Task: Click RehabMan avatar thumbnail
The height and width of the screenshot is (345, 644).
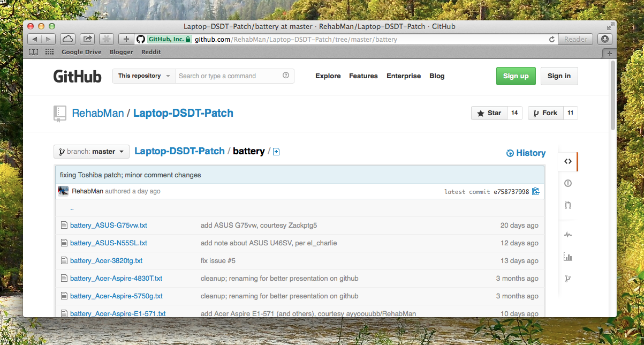Action: tap(63, 191)
